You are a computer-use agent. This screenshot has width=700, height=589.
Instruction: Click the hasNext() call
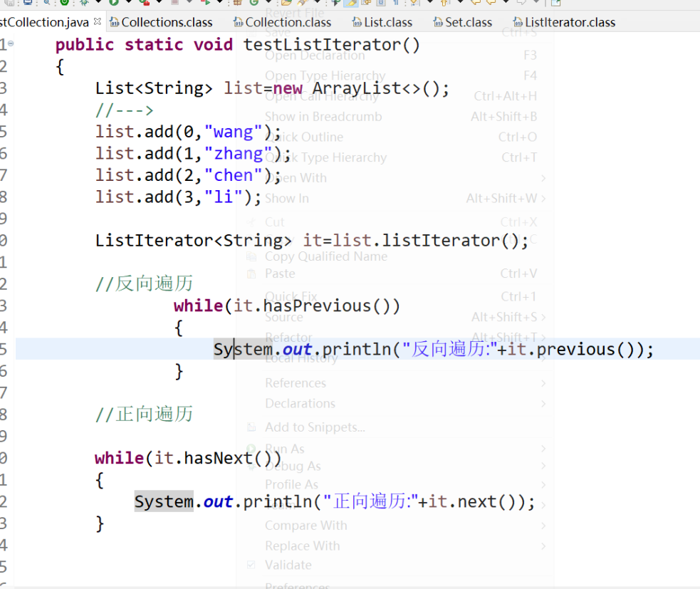coord(228,458)
